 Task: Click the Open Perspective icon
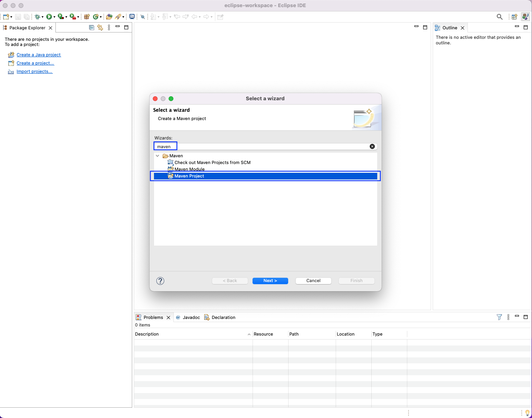(514, 17)
